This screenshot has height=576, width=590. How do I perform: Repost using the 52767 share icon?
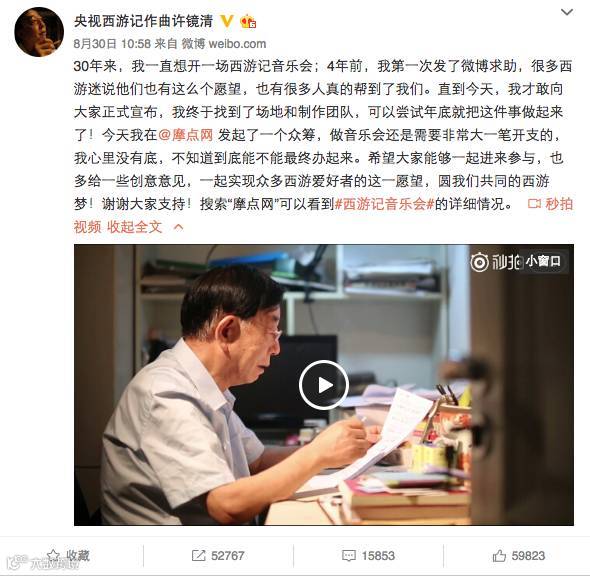218,556
